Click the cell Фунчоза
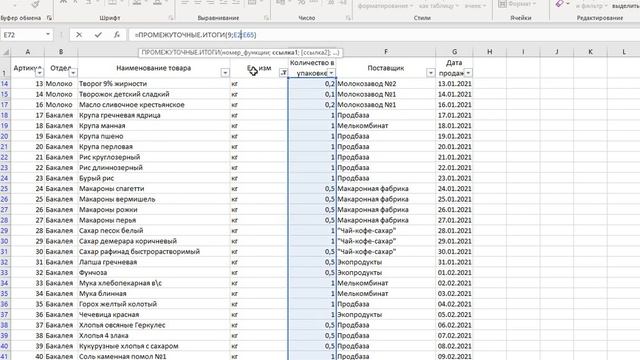This screenshot has width=640, height=360. (153, 273)
